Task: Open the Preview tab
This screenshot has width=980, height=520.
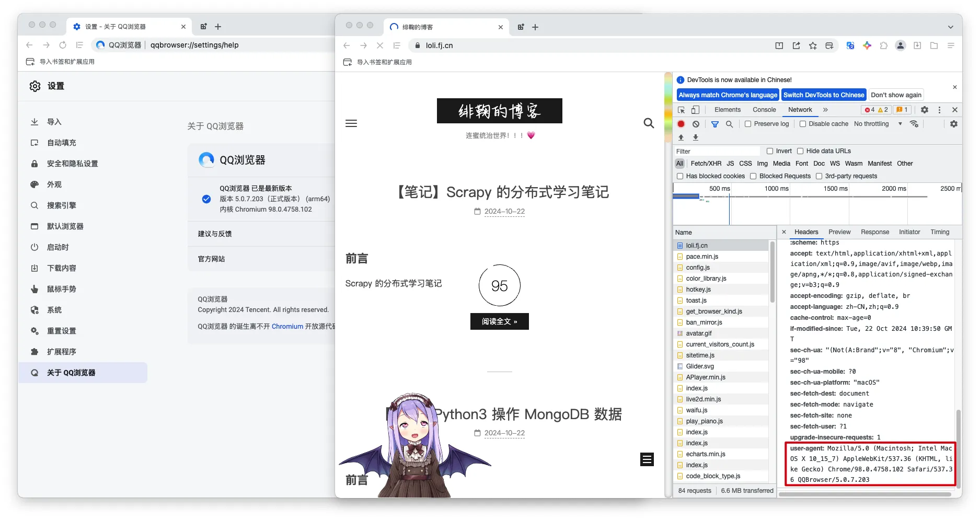Action: (839, 232)
